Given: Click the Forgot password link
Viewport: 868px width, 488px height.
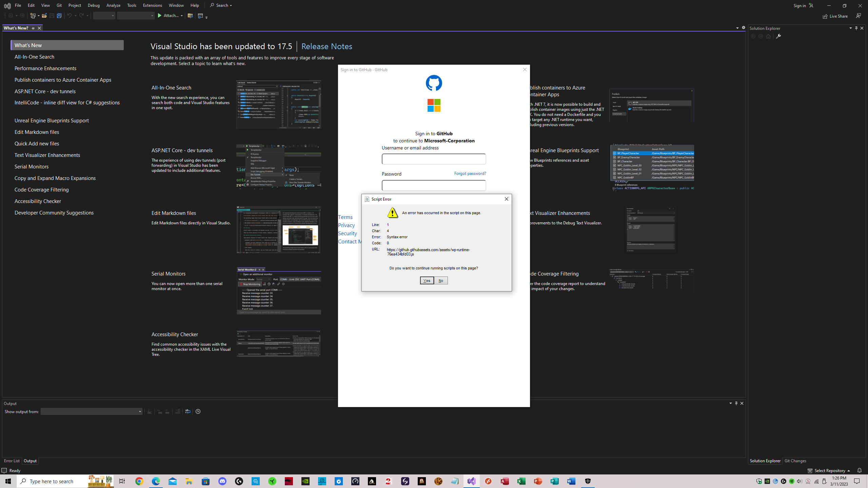Looking at the screenshot, I should coord(470,174).
